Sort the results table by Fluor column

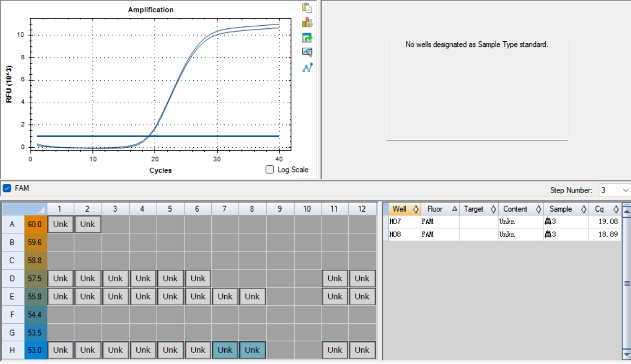pos(440,209)
